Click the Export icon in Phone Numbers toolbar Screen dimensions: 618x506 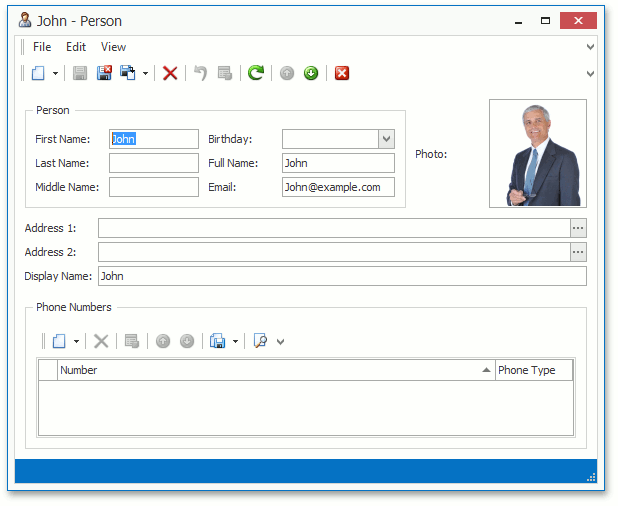tap(218, 341)
